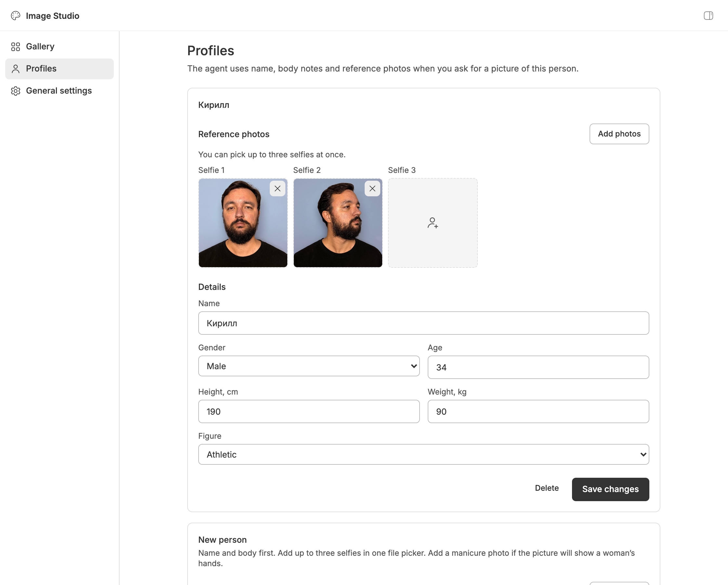Image resolution: width=728 pixels, height=585 pixels.
Task: Click the Name input field
Action: [423, 323]
